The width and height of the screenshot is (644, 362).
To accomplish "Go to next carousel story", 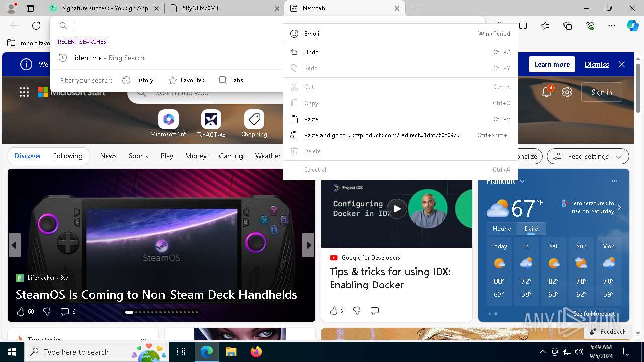I will [x=308, y=245].
